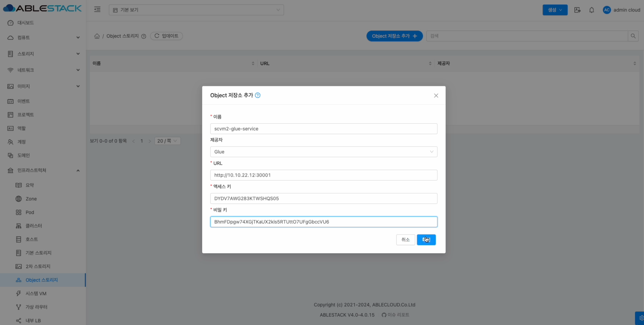Open 가상 라우터 in the sidebar

(43, 307)
